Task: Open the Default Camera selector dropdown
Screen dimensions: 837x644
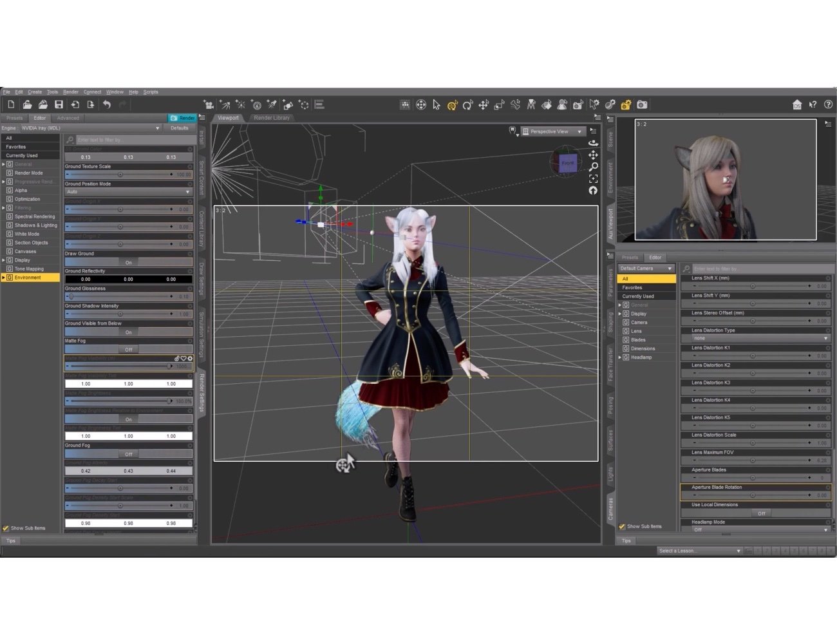Action: (x=646, y=268)
